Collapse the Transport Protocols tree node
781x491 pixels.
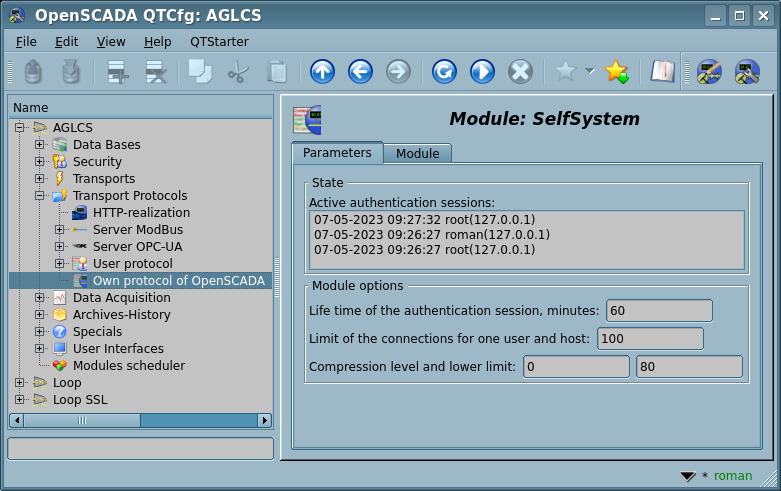point(40,196)
